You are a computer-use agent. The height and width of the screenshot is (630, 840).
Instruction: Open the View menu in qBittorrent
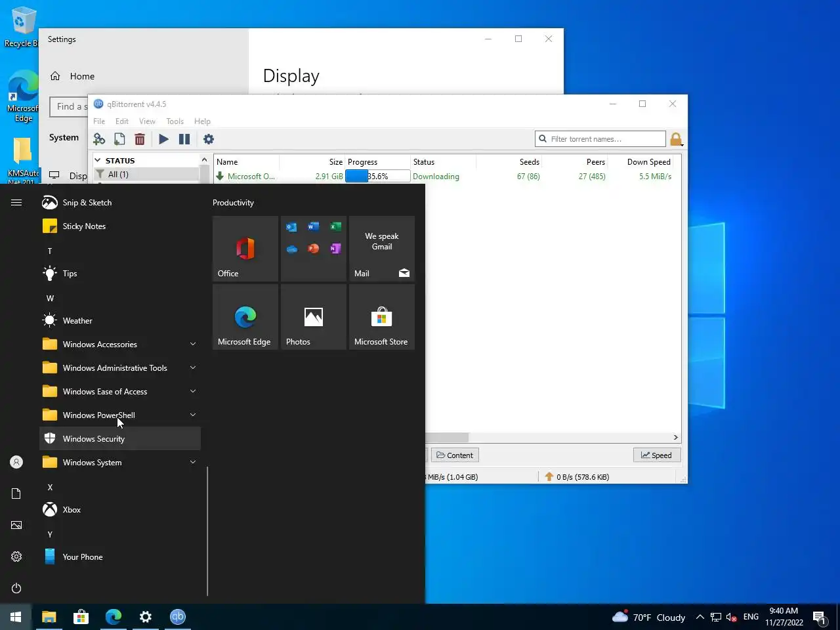[147, 121]
